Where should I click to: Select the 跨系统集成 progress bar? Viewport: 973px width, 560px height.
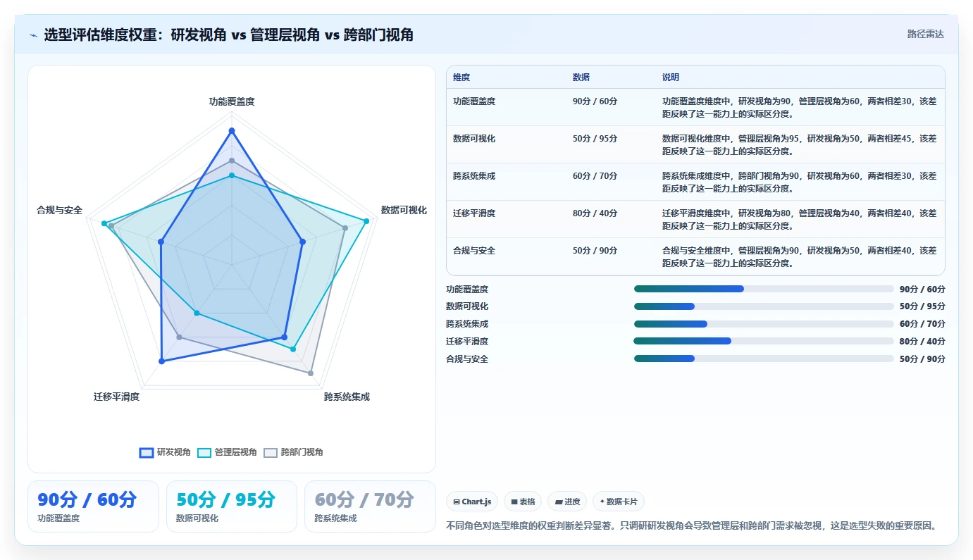(764, 324)
